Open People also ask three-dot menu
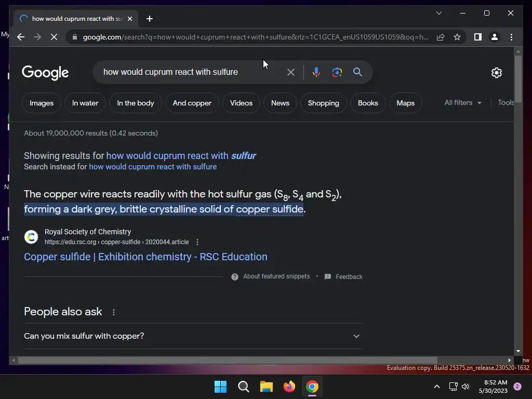 [x=114, y=312]
